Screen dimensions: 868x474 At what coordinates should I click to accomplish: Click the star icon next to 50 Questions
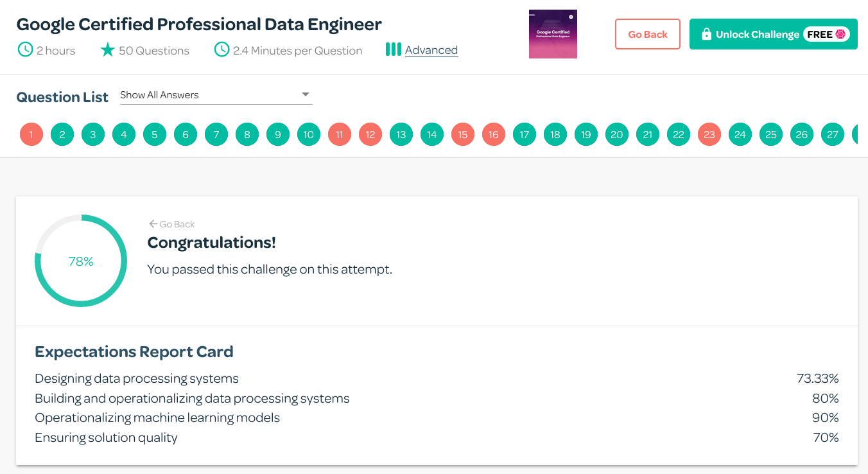(107, 50)
